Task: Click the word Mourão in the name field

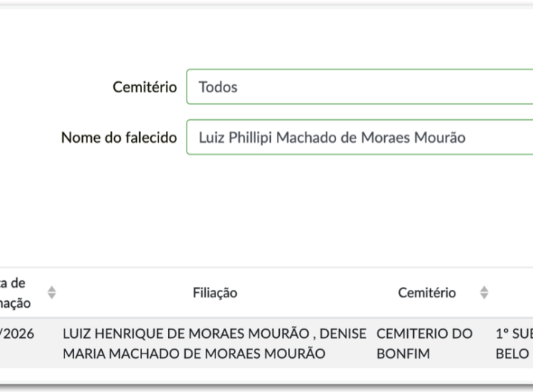Action: point(441,138)
